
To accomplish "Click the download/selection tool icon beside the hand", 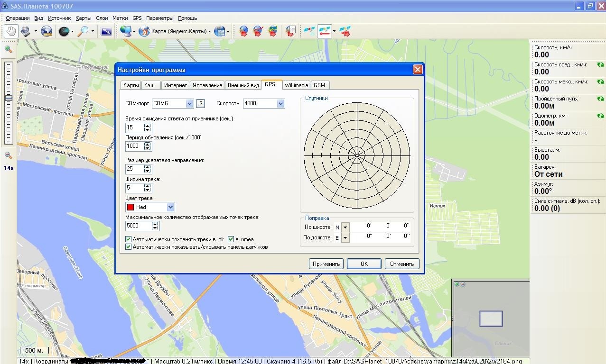I will (x=25, y=31).
